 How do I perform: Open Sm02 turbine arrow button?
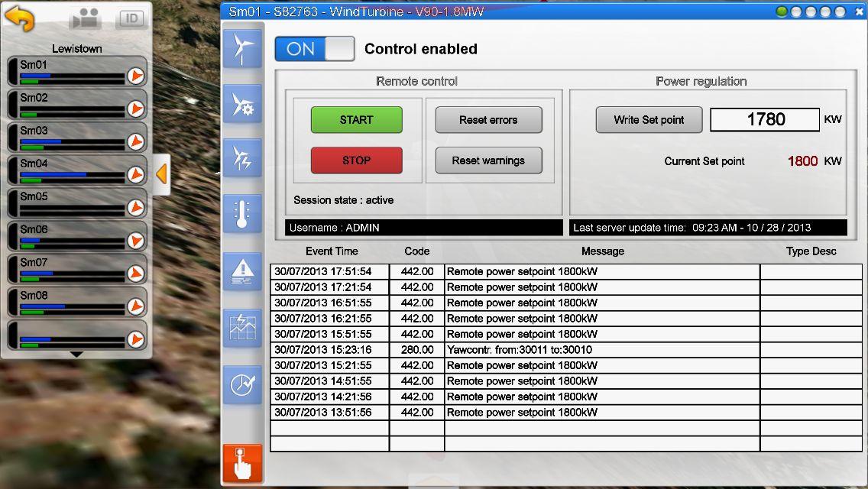click(x=136, y=108)
